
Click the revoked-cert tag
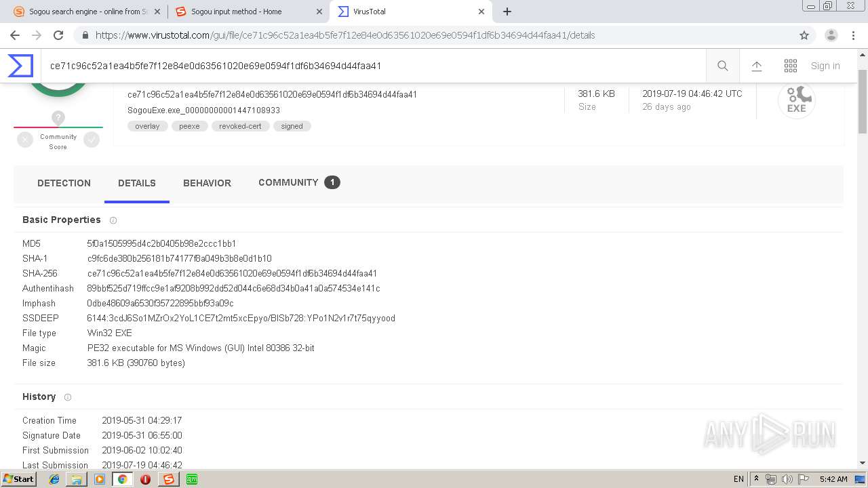(x=240, y=126)
